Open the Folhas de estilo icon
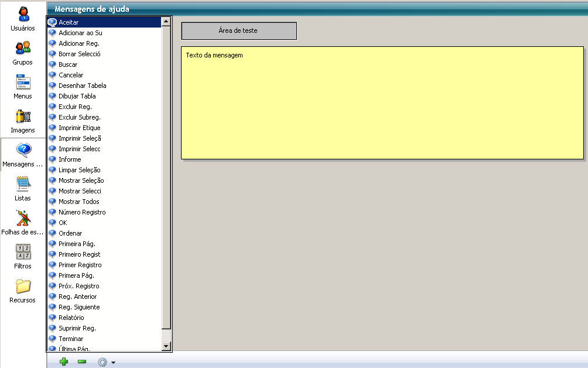 coord(23,218)
